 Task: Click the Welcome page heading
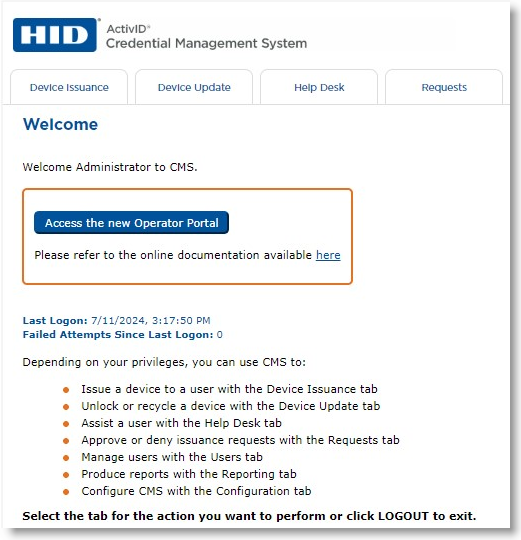point(61,124)
